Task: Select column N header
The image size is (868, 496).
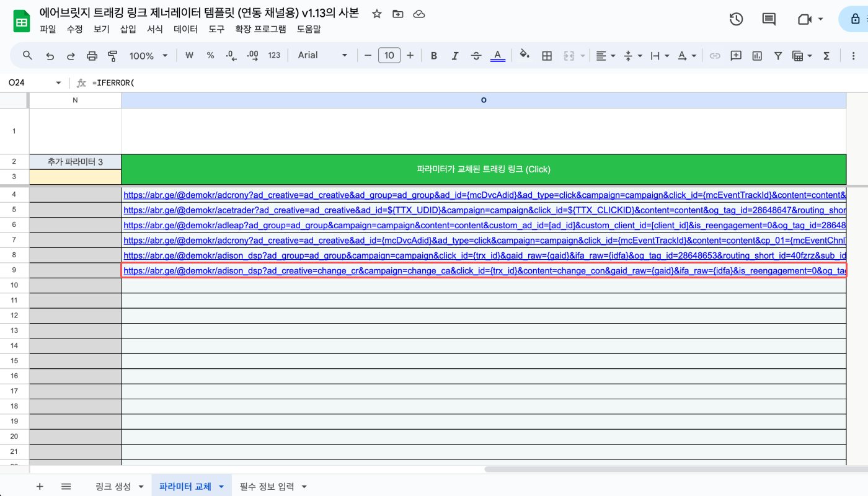Action: pos(75,100)
